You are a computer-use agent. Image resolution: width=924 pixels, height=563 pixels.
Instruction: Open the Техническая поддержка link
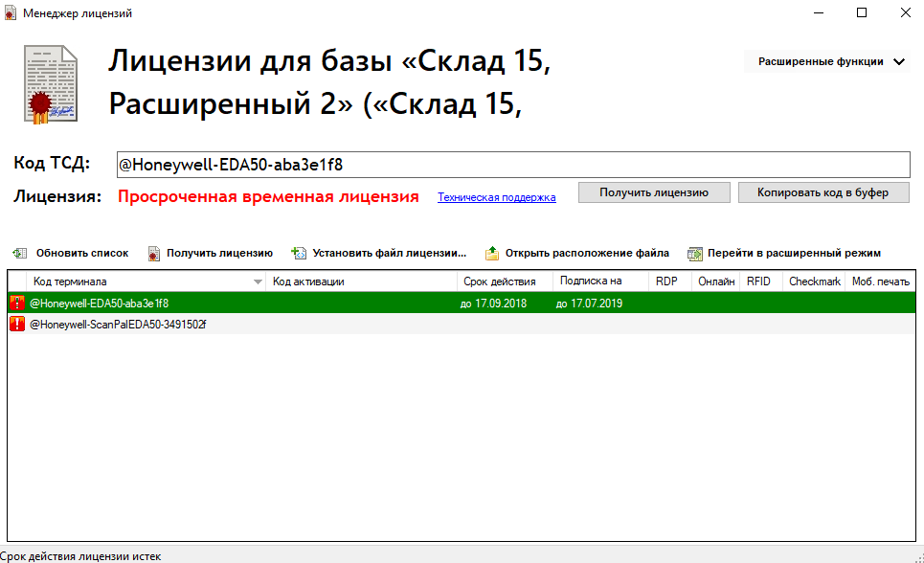coord(496,197)
